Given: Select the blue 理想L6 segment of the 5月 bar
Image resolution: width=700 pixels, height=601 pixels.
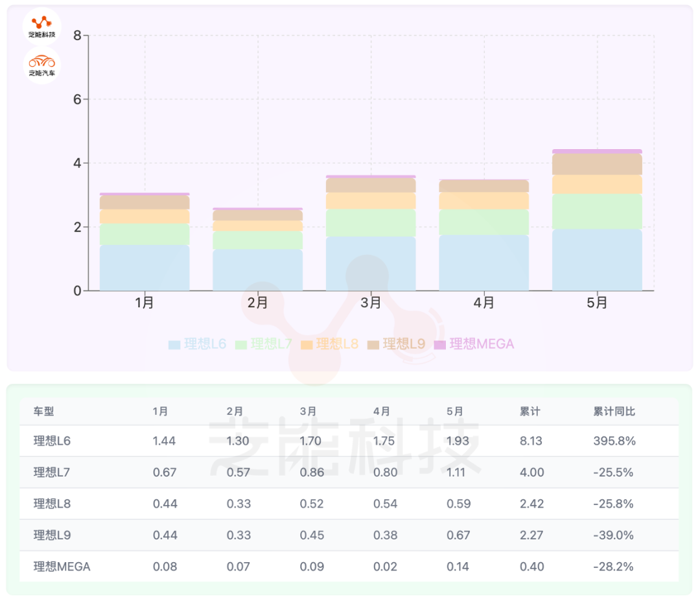Looking at the screenshot, I should 598,260.
